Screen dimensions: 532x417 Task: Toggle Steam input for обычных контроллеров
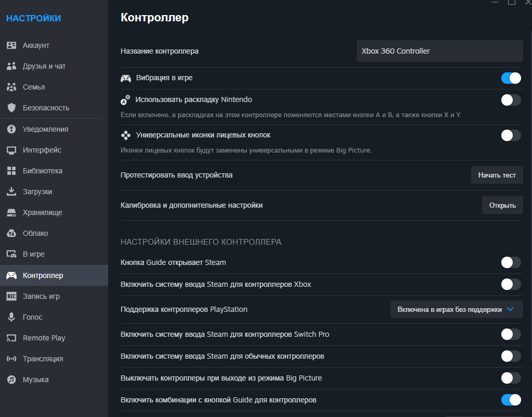(511, 356)
